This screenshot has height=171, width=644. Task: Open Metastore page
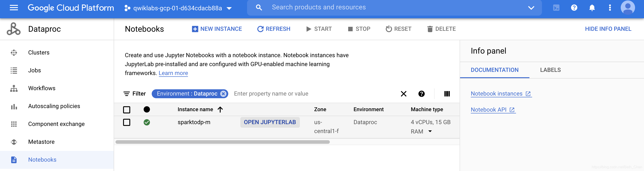tap(41, 142)
